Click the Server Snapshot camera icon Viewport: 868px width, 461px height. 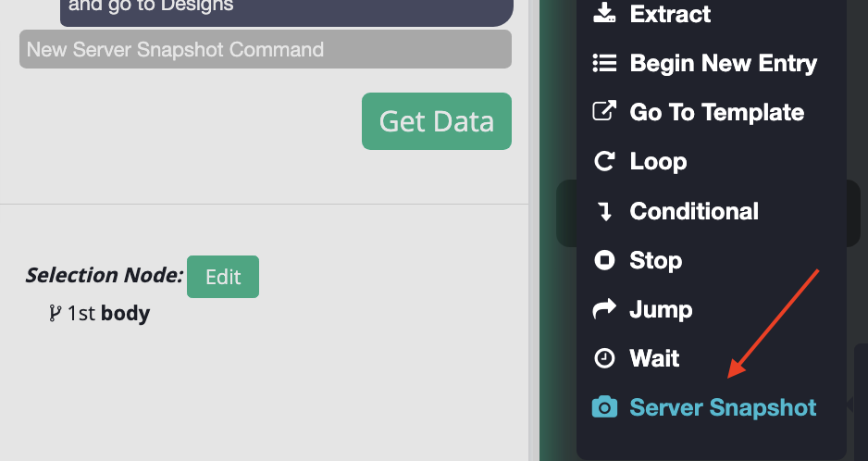point(604,407)
